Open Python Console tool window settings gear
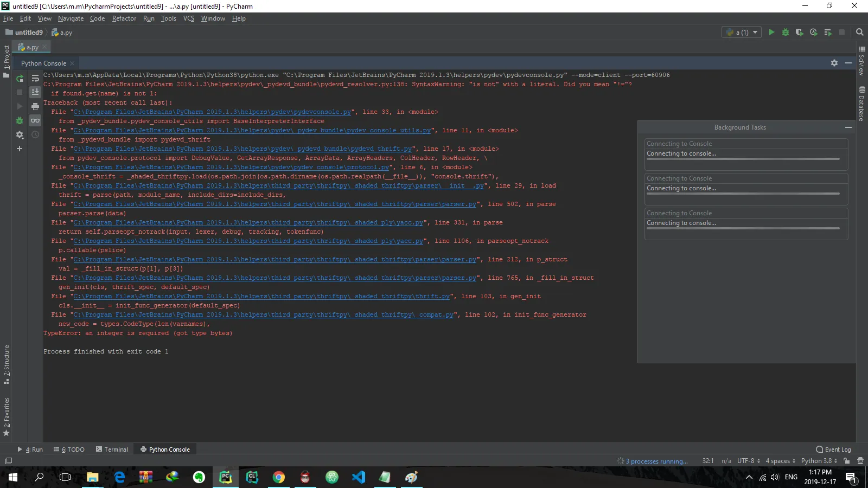The image size is (868, 488). point(834,63)
